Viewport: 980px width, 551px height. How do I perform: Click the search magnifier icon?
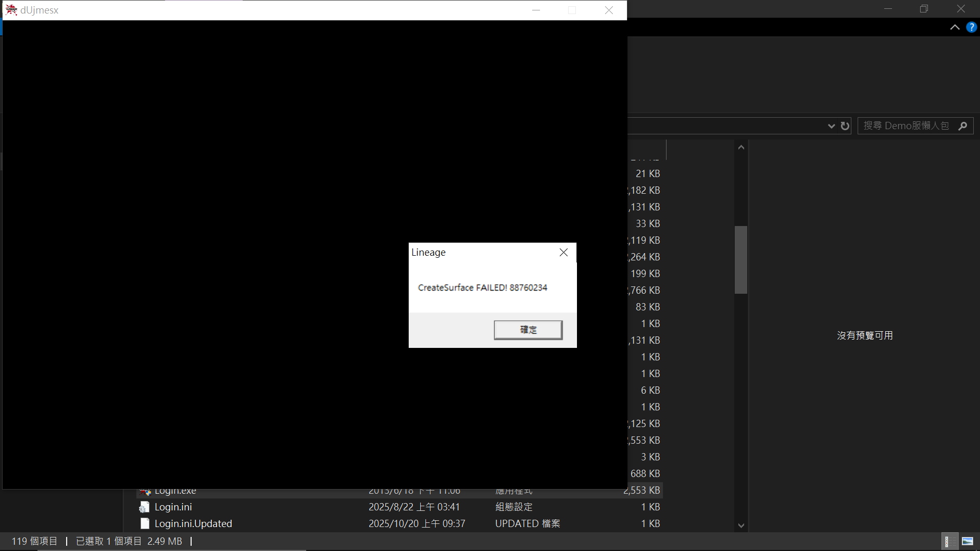coord(963,126)
